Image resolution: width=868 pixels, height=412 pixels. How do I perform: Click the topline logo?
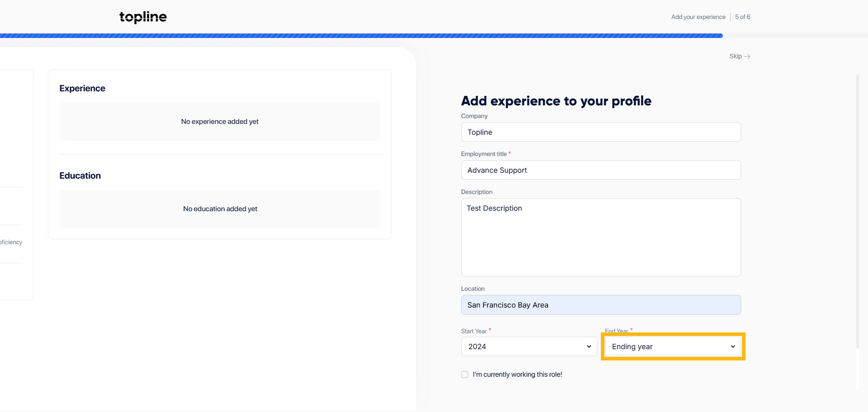(x=143, y=17)
